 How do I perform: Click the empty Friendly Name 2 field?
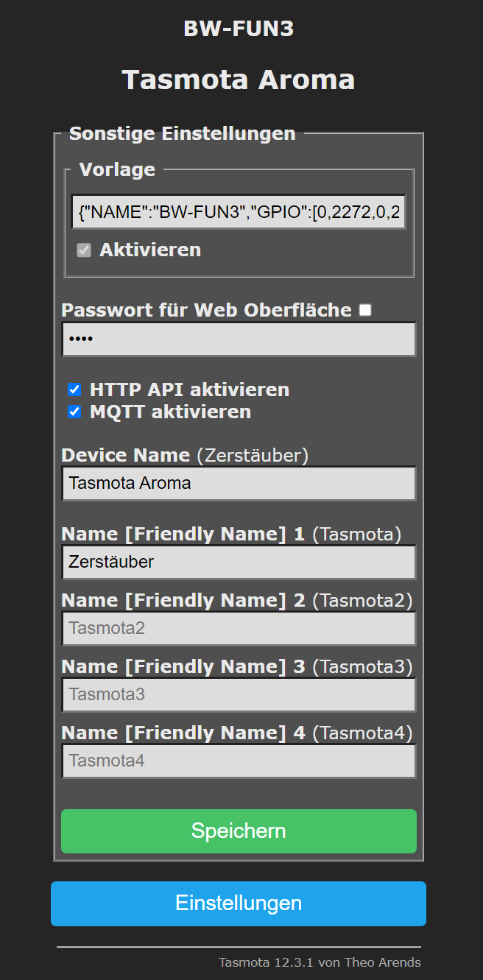point(239,628)
